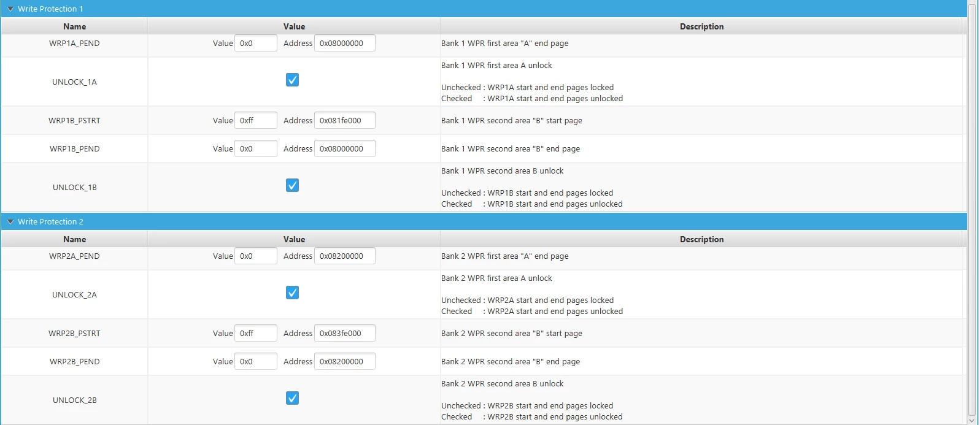Click 'Bank 1 WPR second area "B" start page'
Viewport: 980px width, 425px height.
point(512,120)
